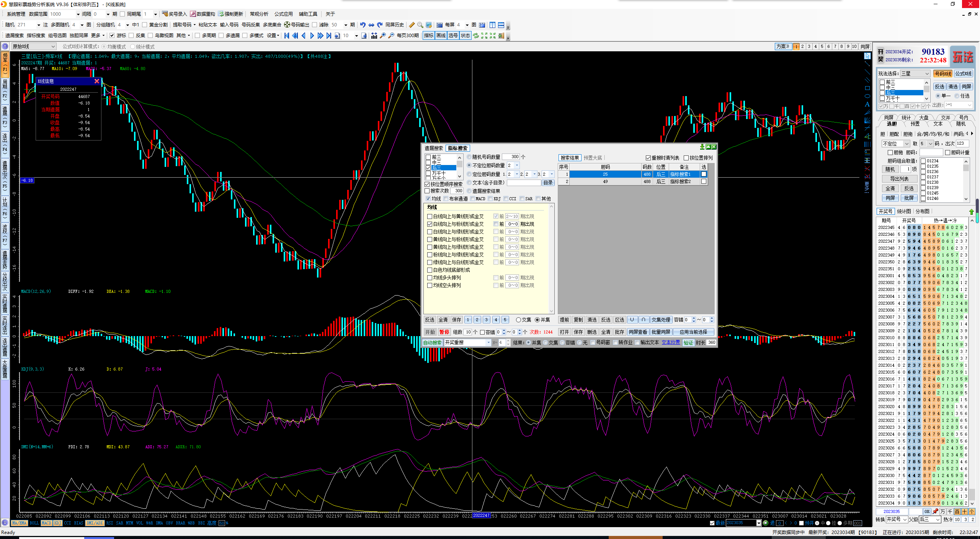Select result row with 胆码 49
Image resolution: width=980 pixels, height=539 pixels.
pos(633,181)
